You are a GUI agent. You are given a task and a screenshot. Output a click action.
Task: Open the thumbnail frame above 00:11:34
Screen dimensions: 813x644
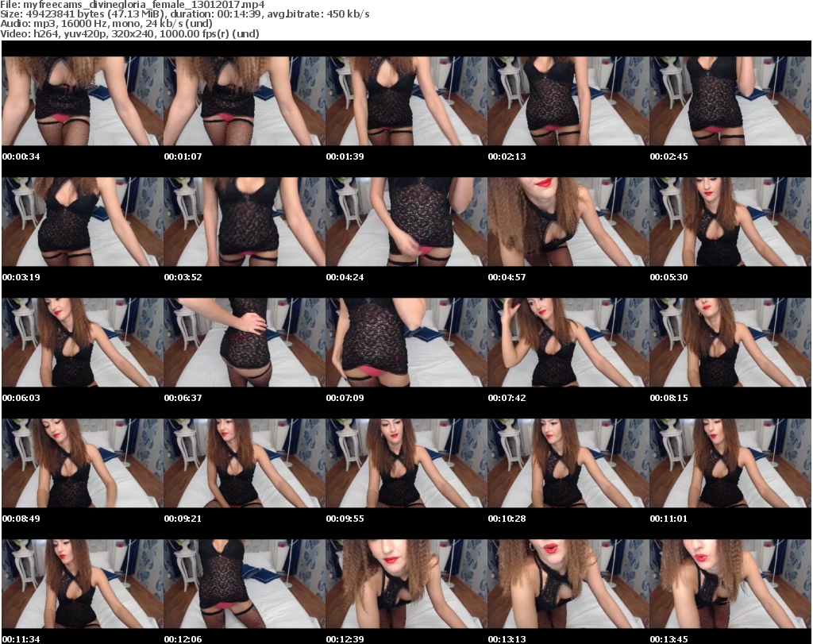pyautogui.click(x=83, y=584)
